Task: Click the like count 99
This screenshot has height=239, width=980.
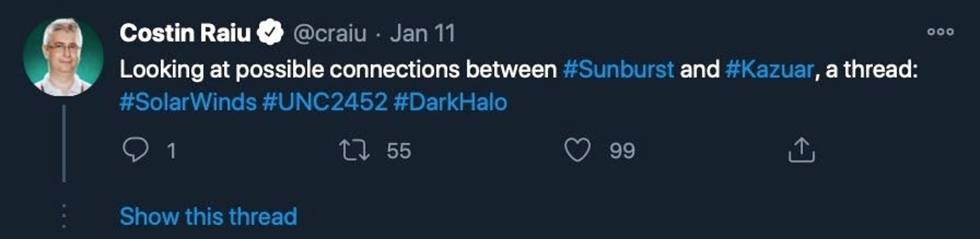Action: tap(622, 151)
